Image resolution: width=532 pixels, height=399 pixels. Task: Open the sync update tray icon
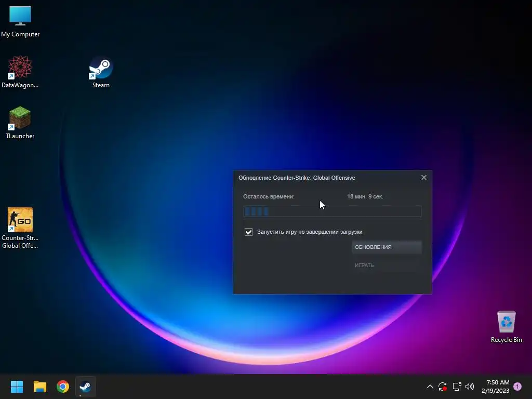click(443, 387)
